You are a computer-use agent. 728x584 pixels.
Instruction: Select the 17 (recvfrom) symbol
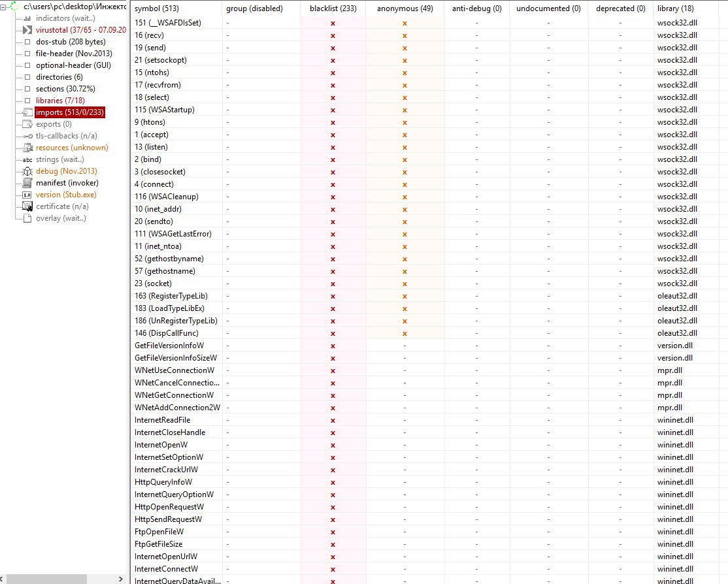coord(158,85)
